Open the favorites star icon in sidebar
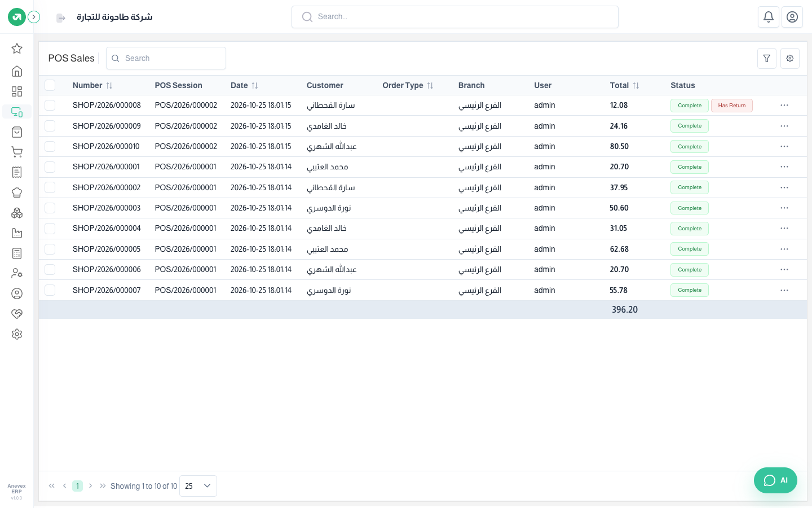This screenshot has height=508, width=812. pos(17,49)
